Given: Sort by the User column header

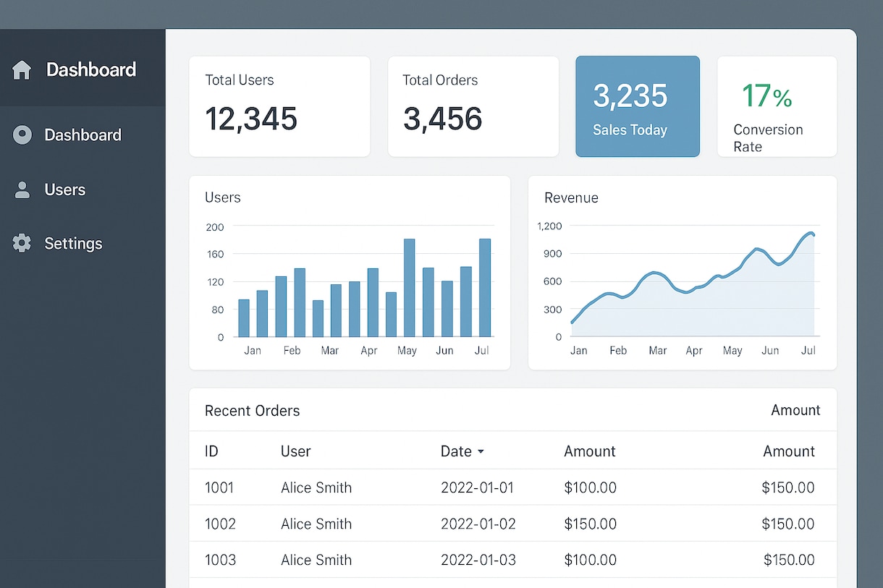Looking at the screenshot, I should 295,451.
